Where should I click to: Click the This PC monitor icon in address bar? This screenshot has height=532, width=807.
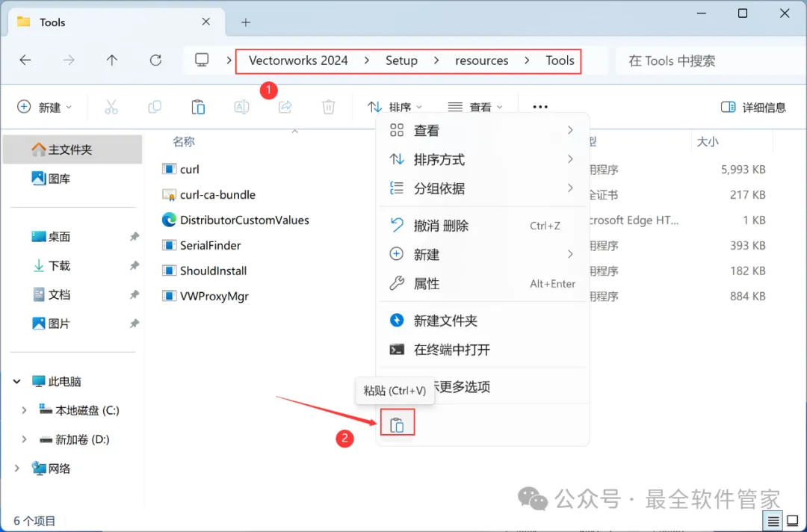coord(202,61)
